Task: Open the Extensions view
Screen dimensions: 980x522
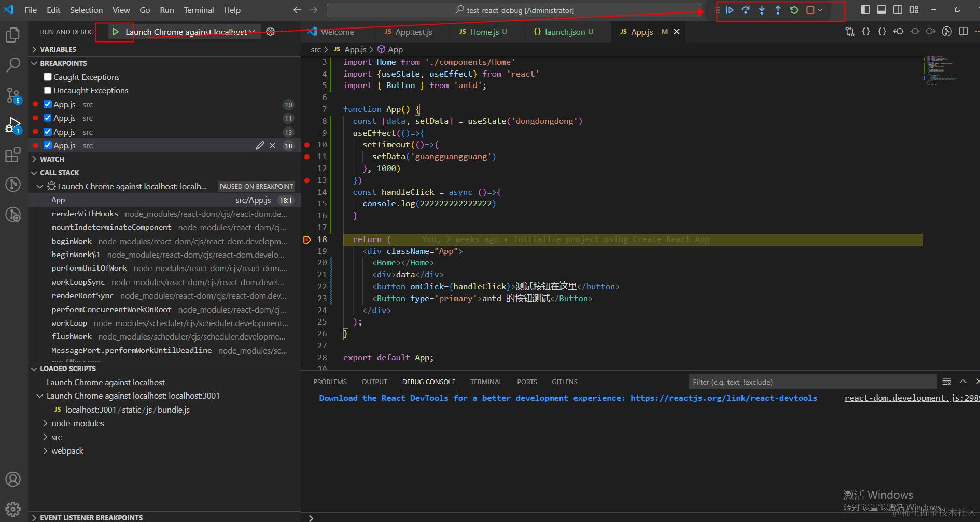Action: (x=13, y=155)
